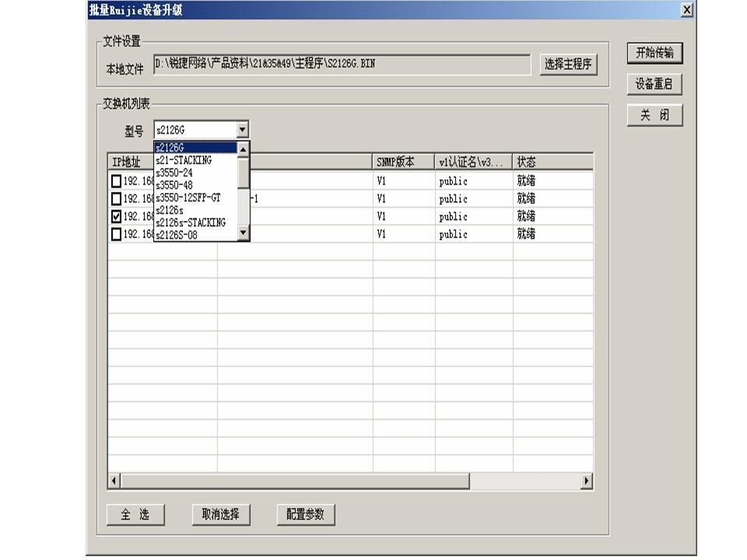Open 配置参数 settings
Screen dimensions: 747x560
point(305,514)
